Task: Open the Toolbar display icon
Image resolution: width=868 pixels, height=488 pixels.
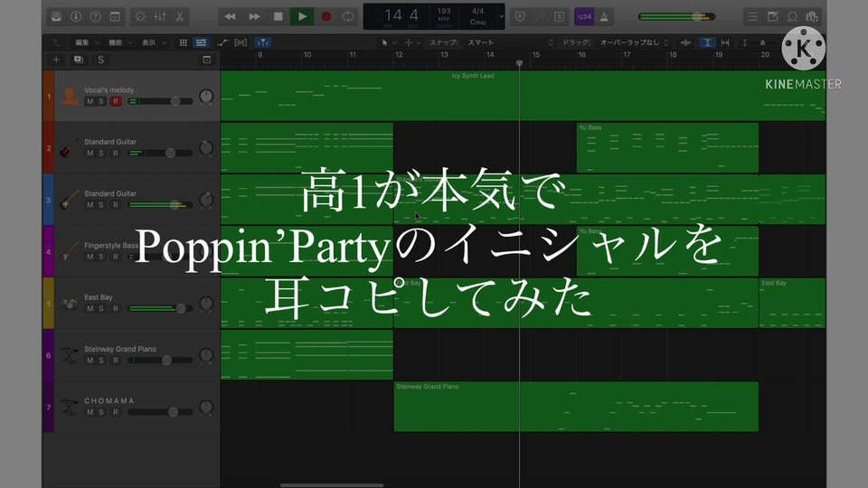Action: pos(115,16)
